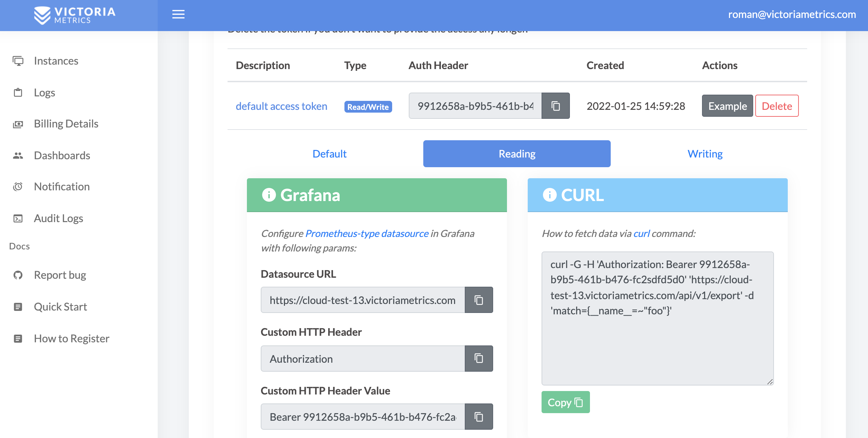Screen dimensions: 868x438
Task: Toggle the hamburger sidebar menu icon
Action: 178,14
